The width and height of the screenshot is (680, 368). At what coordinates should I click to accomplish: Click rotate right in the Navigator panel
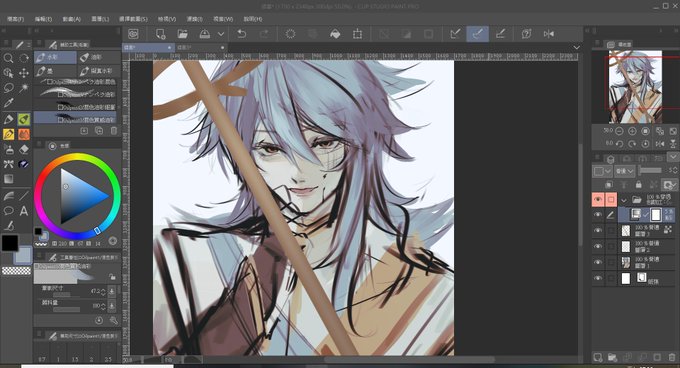[x=632, y=143]
